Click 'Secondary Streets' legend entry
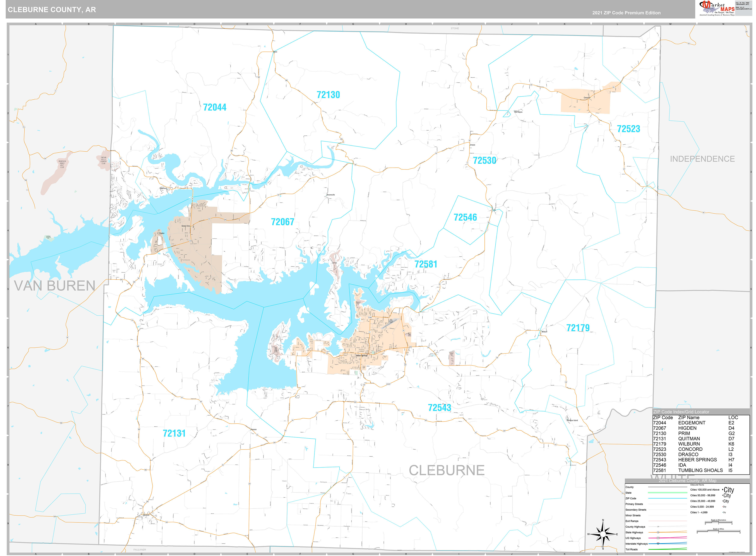 (x=636, y=510)
